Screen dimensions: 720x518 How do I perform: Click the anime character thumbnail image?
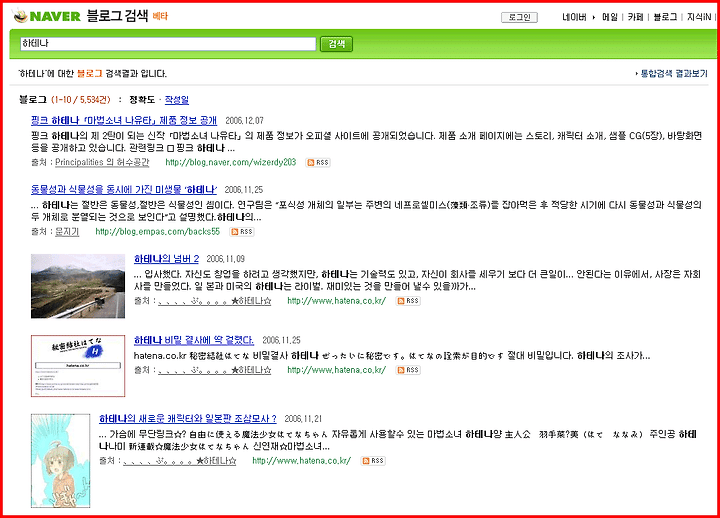(x=61, y=461)
